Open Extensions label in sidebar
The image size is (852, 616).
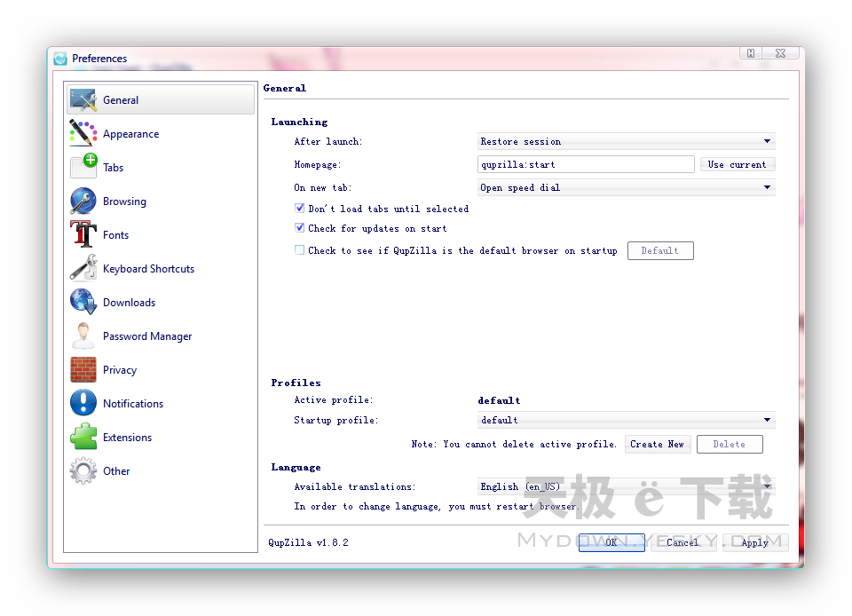127,438
